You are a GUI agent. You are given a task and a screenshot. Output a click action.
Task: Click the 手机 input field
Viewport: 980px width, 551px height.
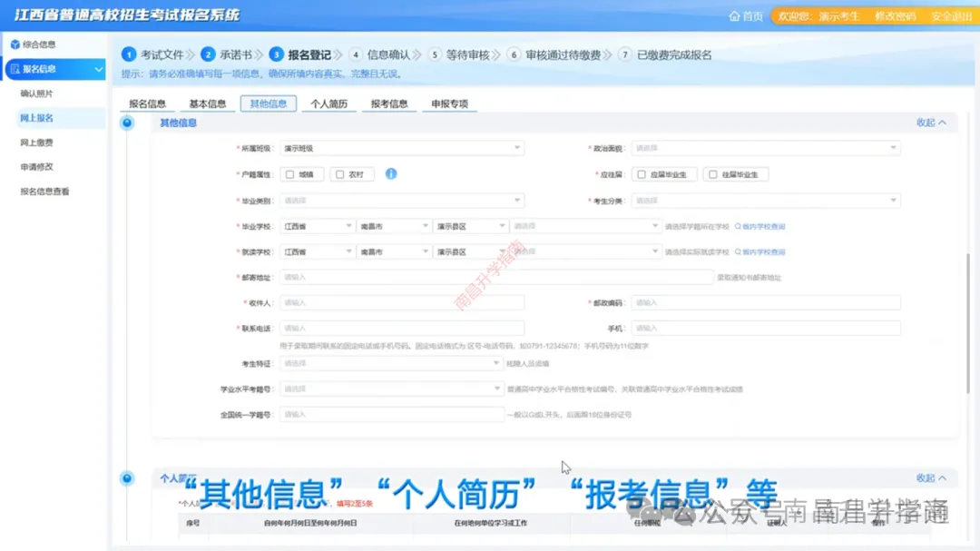tap(766, 329)
